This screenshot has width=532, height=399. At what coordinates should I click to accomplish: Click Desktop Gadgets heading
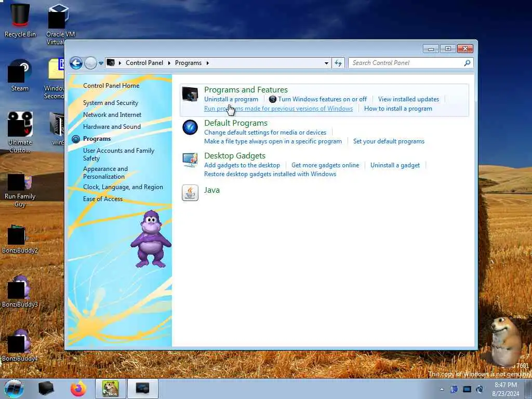coord(234,156)
